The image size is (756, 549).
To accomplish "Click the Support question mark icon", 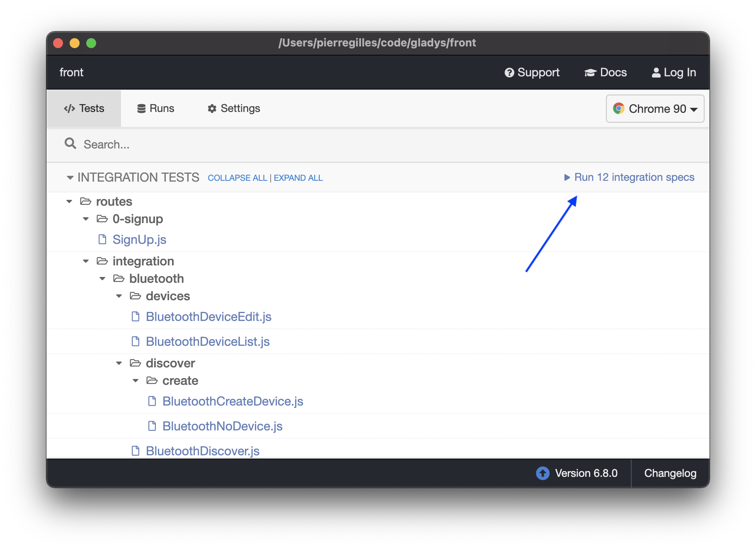I will pyautogui.click(x=510, y=72).
